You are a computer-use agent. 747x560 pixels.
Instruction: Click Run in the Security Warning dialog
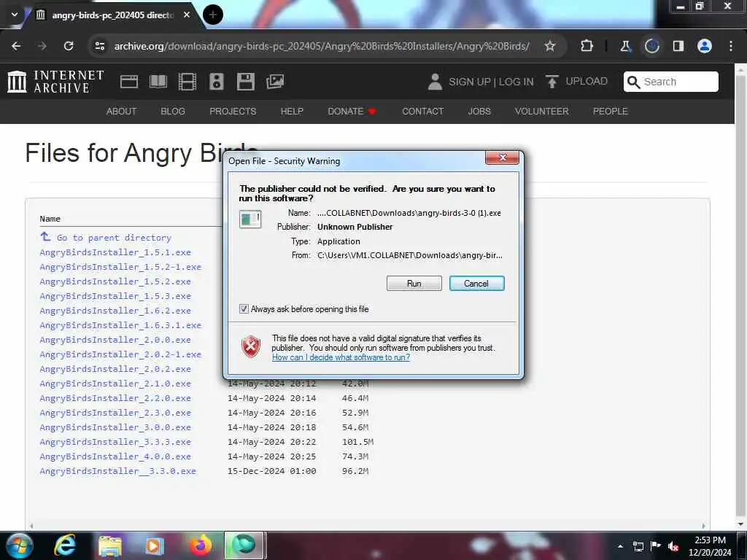414,284
